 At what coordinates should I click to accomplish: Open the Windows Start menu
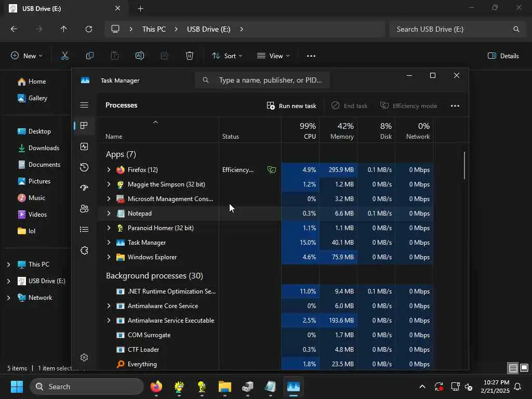pos(17,387)
